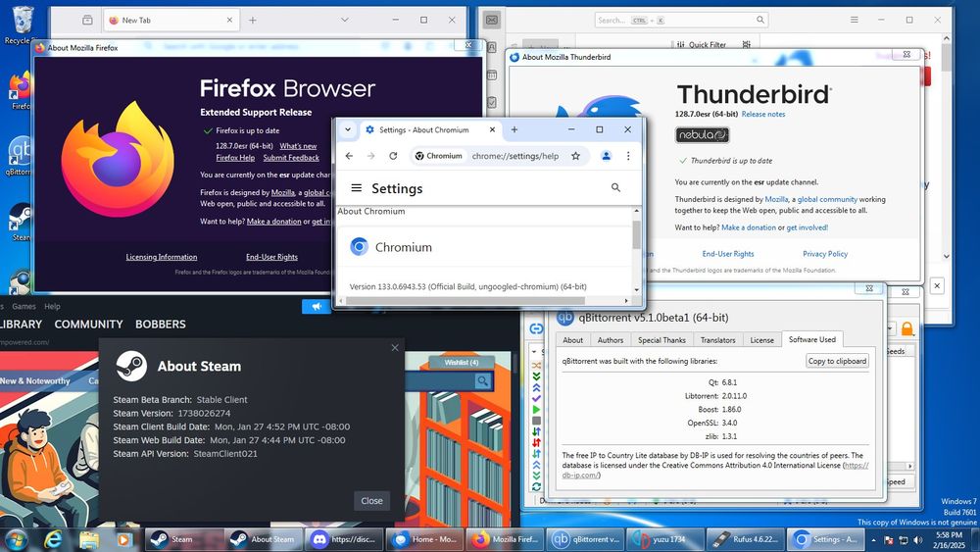Click Wishlist (4) button in Steam store
The image size is (980, 552).
click(x=462, y=362)
